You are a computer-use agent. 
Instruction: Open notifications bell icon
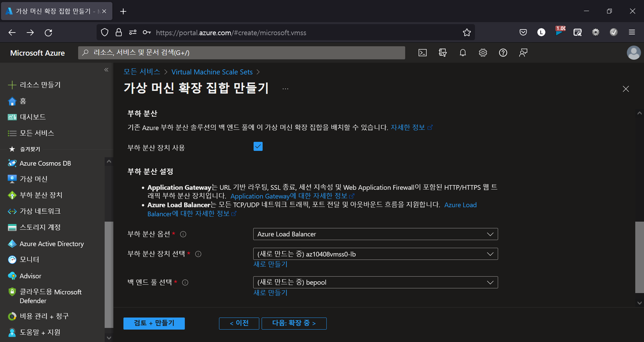coord(463,53)
